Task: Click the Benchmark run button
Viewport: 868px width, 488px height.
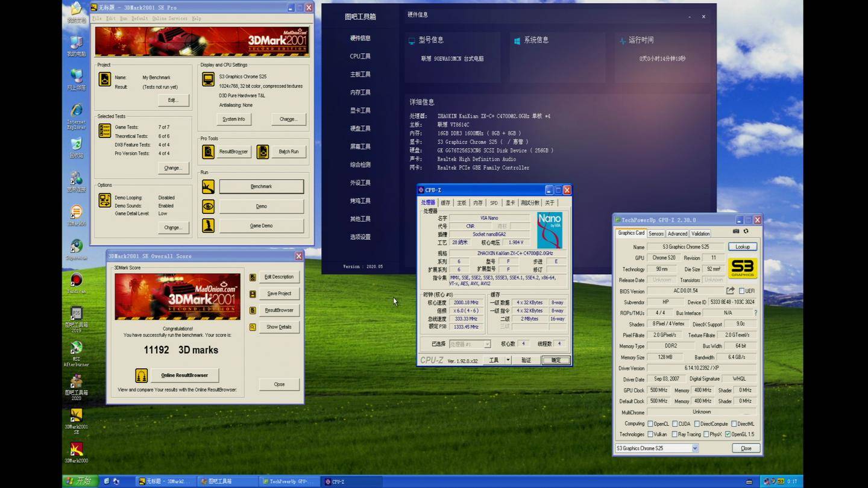Action: click(261, 187)
